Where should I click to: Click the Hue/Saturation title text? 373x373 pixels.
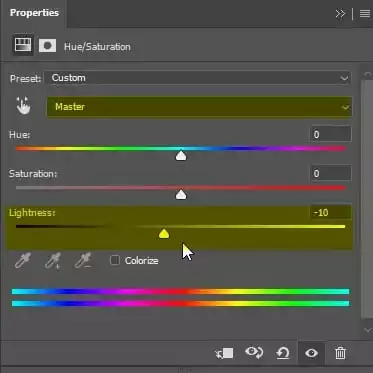pos(97,47)
